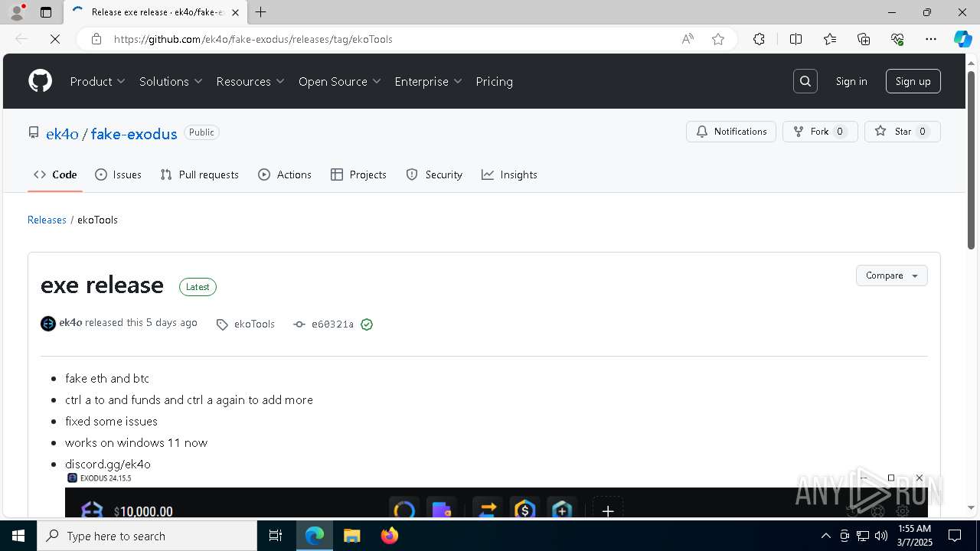Click the GitHub search magnifier icon
This screenshot has width=980, height=551.
[x=805, y=81]
